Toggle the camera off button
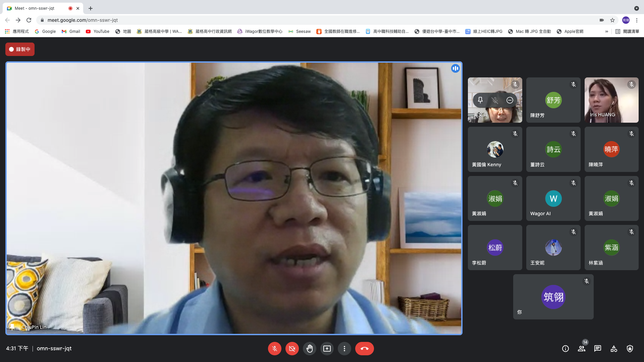The image size is (644, 362). [292, 349]
